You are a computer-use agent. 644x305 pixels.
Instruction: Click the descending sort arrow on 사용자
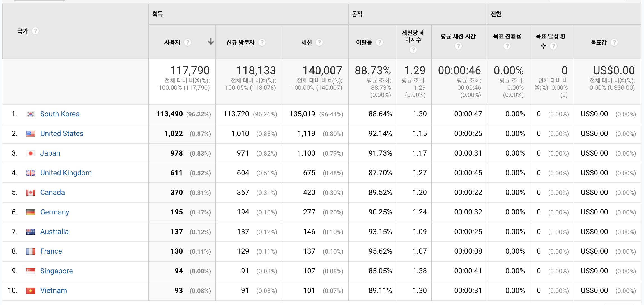point(211,42)
